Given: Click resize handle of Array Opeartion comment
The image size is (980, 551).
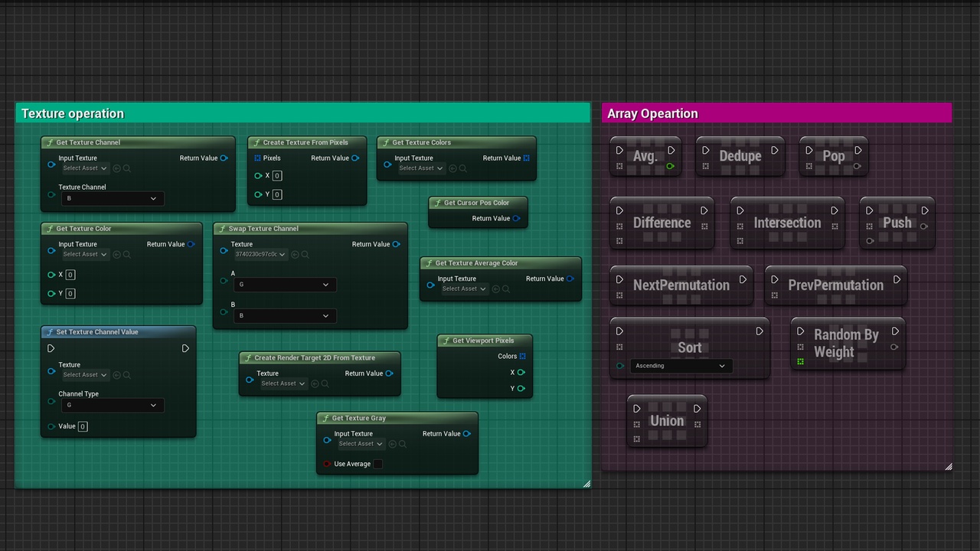Looking at the screenshot, I should coord(948,466).
